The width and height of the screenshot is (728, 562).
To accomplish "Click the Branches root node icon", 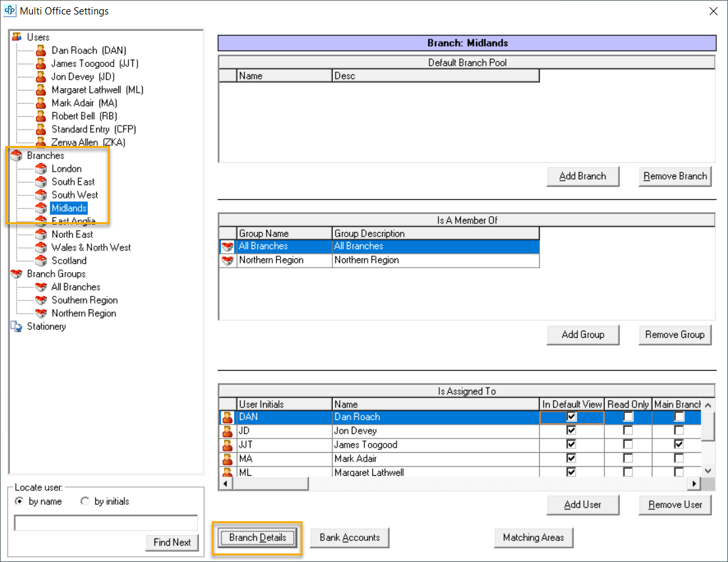I will point(16,156).
